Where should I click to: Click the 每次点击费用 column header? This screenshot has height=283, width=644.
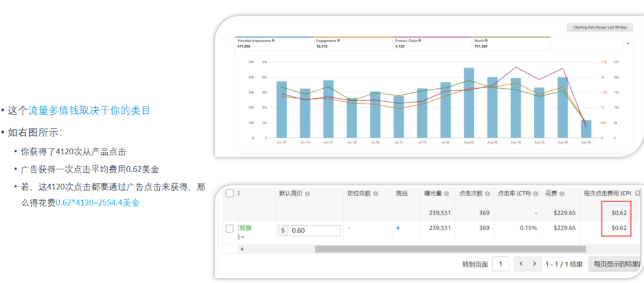[606, 194]
